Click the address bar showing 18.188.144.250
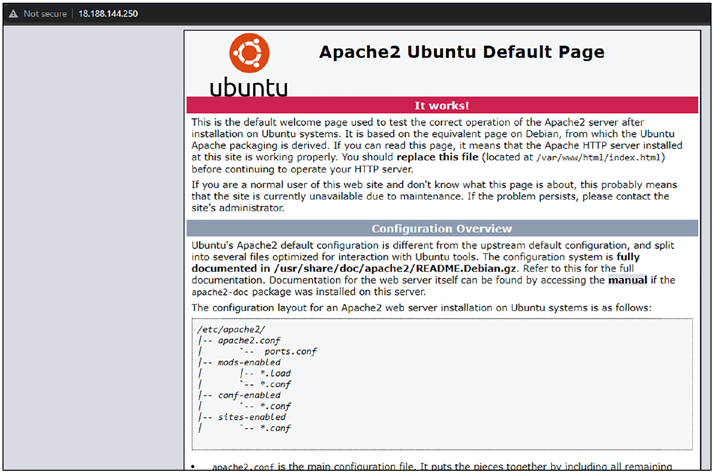The width and height of the screenshot is (714, 473). click(108, 14)
